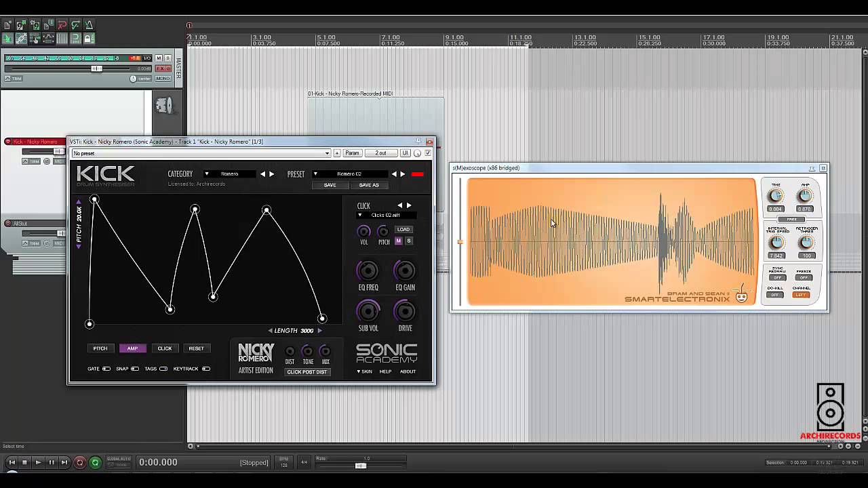Toggle the item grouping chain-link toolbar icon
Viewport: 868px width, 488px height.
pyautogui.click(x=21, y=38)
